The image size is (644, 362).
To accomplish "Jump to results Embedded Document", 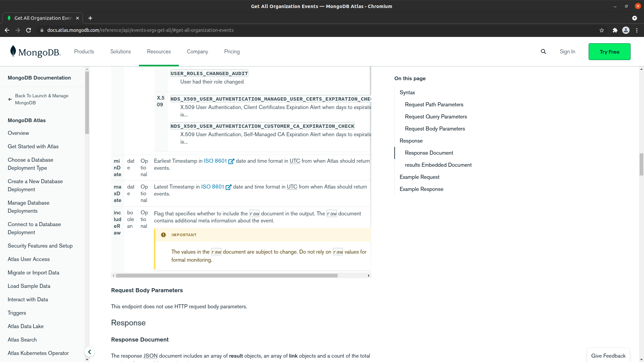I will [x=438, y=165].
